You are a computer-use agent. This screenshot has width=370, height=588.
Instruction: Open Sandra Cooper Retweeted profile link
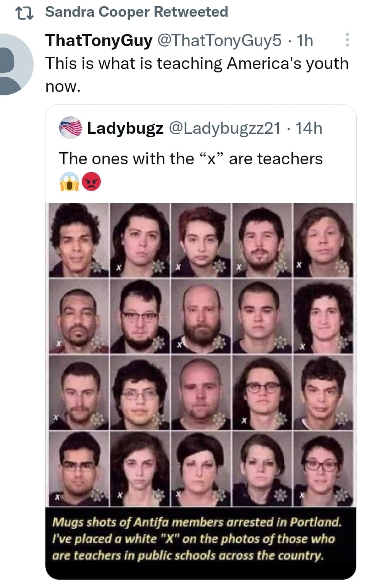coord(136,12)
